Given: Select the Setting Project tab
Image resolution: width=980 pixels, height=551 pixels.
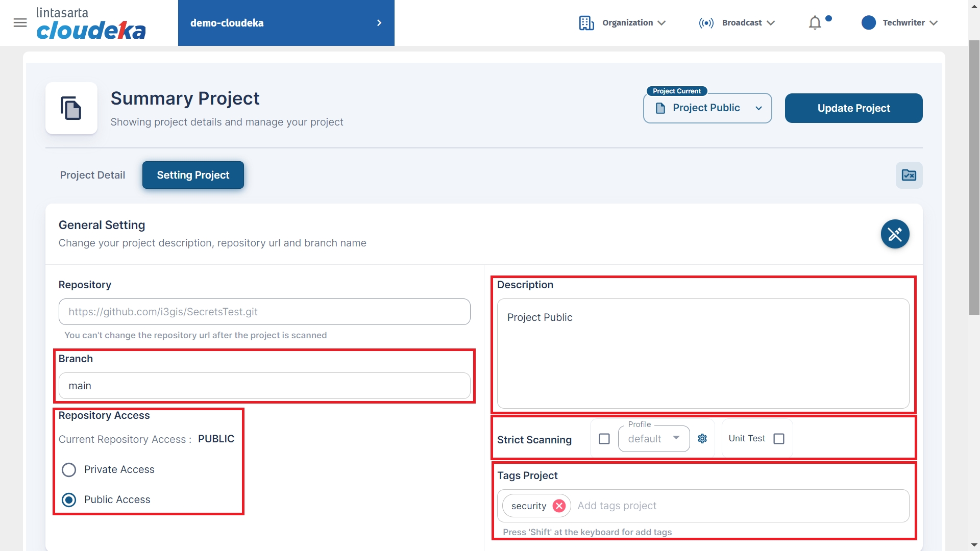Looking at the screenshot, I should click(193, 175).
